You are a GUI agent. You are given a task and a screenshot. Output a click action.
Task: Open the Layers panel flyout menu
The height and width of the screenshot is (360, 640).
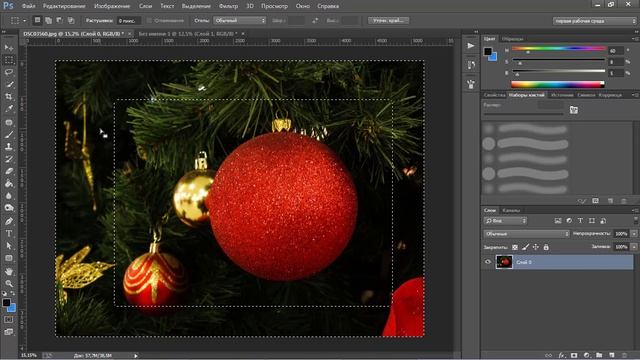point(635,210)
